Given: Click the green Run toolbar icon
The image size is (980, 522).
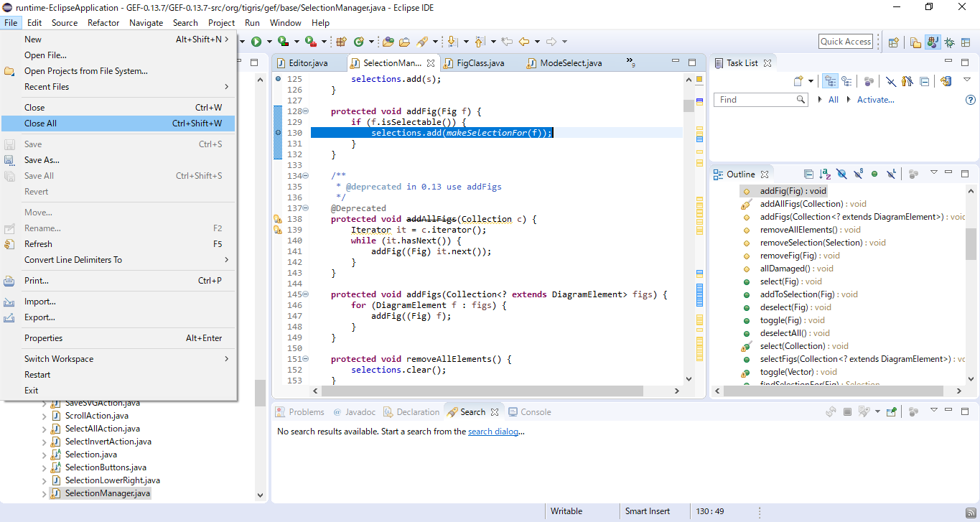Looking at the screenshot, I should [x=256, y=42].
